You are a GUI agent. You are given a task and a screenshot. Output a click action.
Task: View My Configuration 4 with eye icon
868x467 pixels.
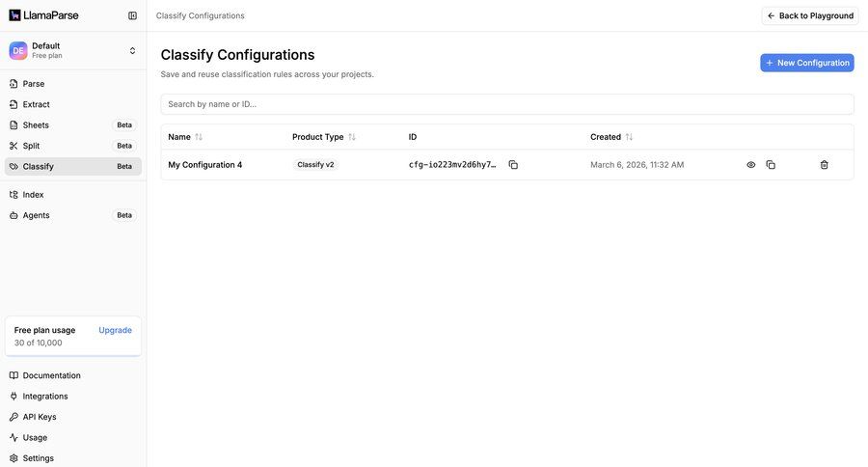click(750, 165)
